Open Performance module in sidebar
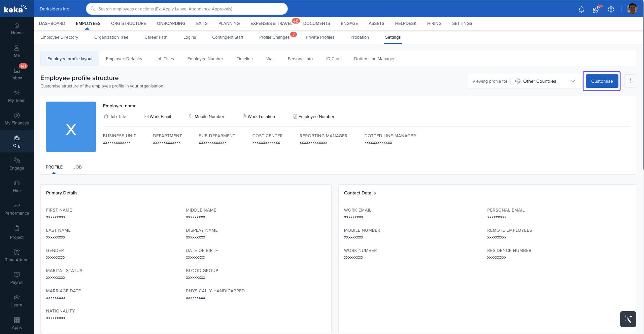The image size is (644, 334). pos(17,209)
